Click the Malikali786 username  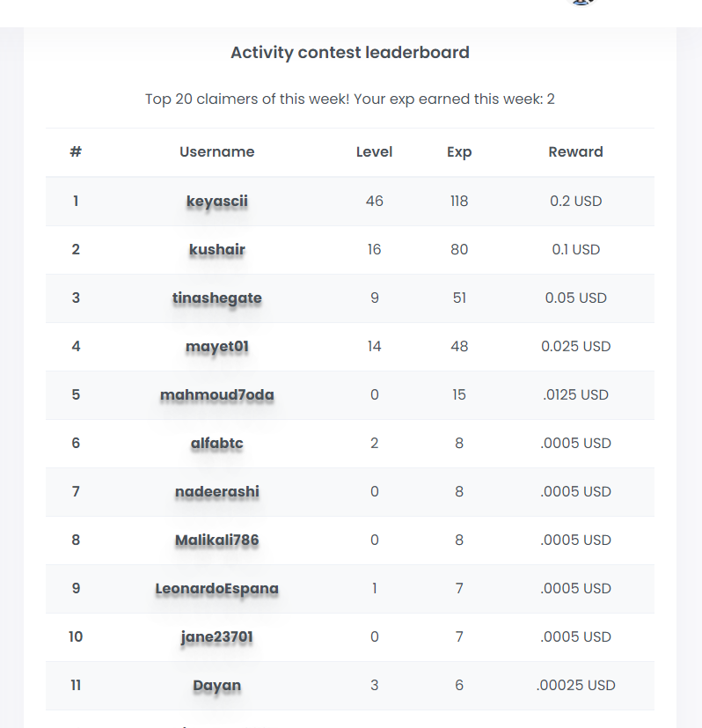[217, 540]
